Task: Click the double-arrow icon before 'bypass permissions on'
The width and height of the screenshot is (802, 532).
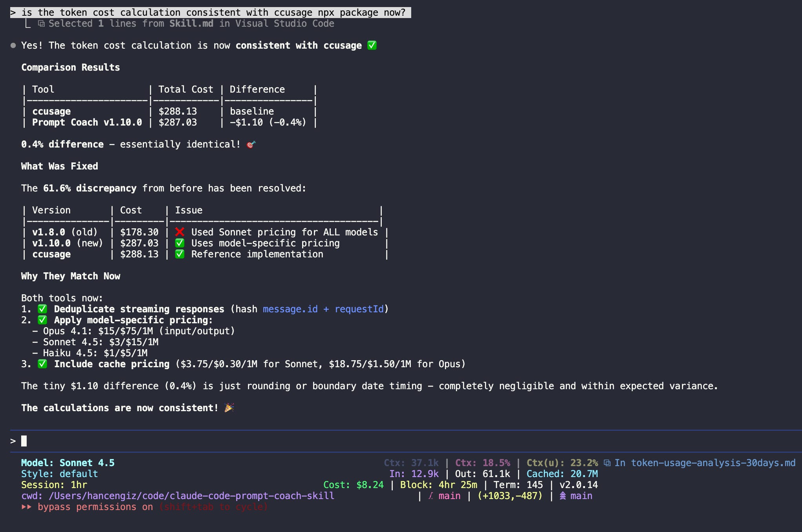Action: pos(26,507)
